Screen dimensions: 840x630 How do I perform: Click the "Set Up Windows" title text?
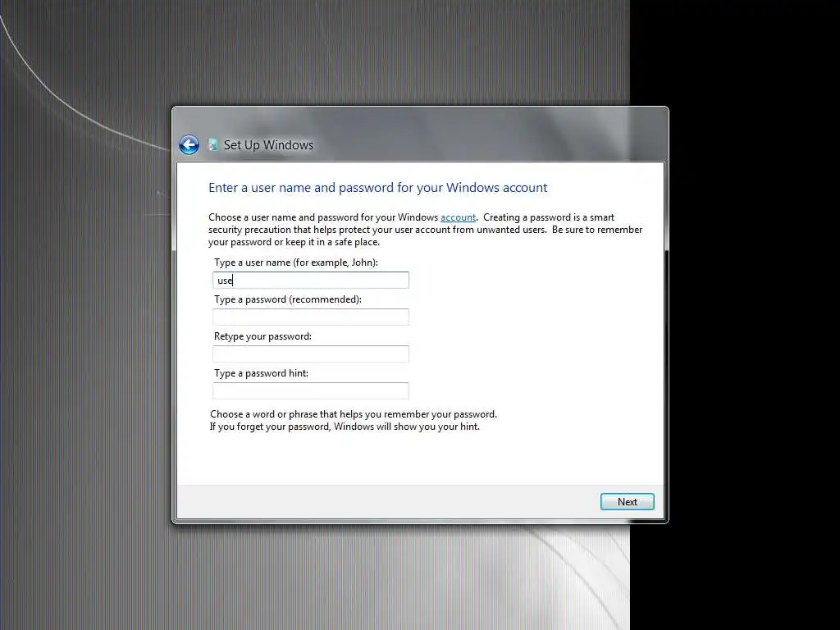click(x=268, y=145)
